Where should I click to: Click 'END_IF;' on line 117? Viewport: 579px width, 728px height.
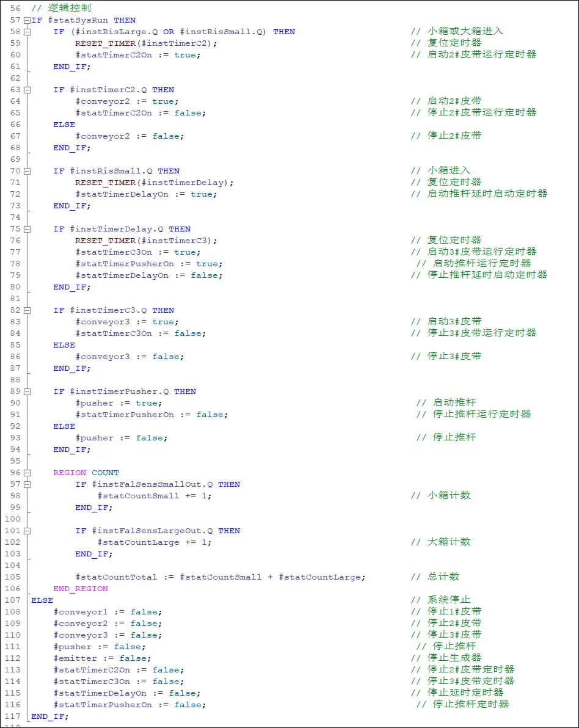coord(49,717)
